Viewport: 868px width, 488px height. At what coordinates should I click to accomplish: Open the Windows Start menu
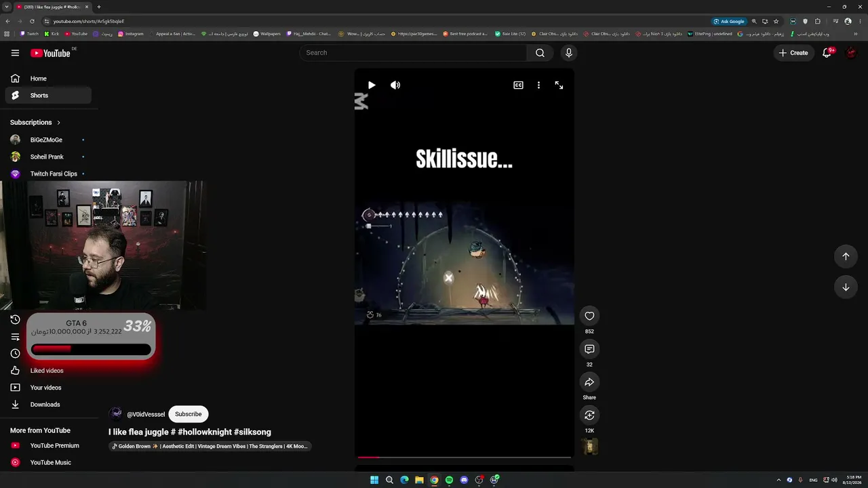pos(374,480)
